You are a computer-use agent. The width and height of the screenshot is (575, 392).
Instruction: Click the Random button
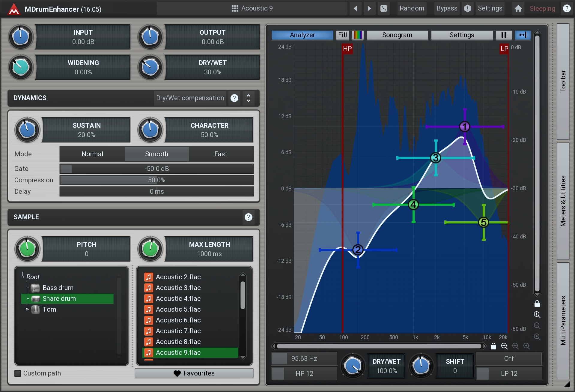(412, 8)
